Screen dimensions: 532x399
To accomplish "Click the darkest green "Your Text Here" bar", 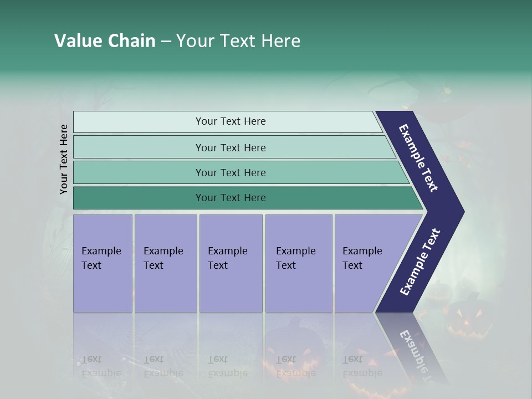I will click(x=230, y=198).
